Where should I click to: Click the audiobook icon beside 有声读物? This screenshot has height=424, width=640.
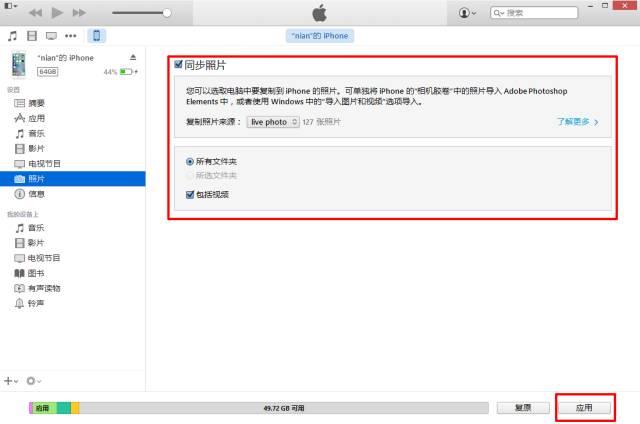point(19,288)
